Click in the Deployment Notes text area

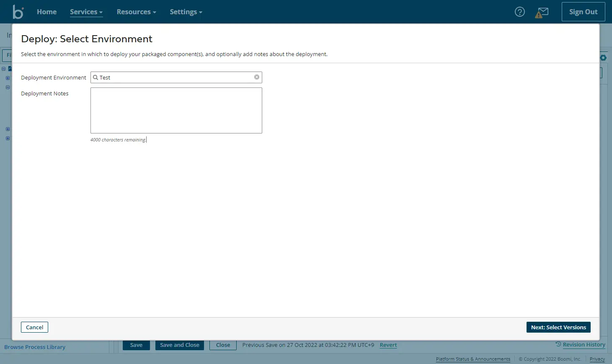pyautogui.click(x=176, y=110)
